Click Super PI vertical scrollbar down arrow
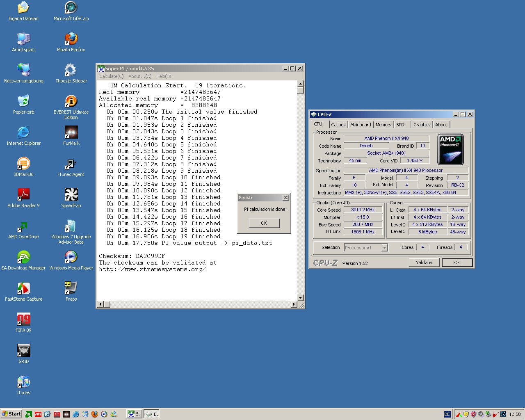The width and height of the screenshot is (525, 420). (x=301, y=298)
